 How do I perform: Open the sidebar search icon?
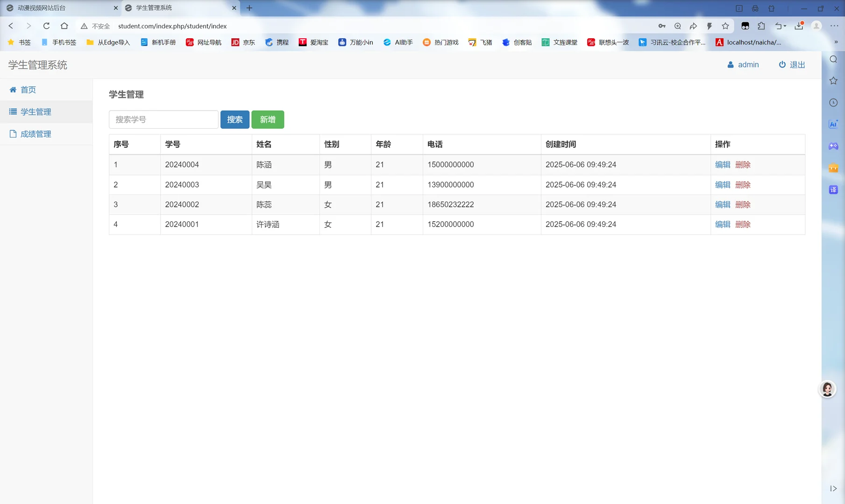833,59
